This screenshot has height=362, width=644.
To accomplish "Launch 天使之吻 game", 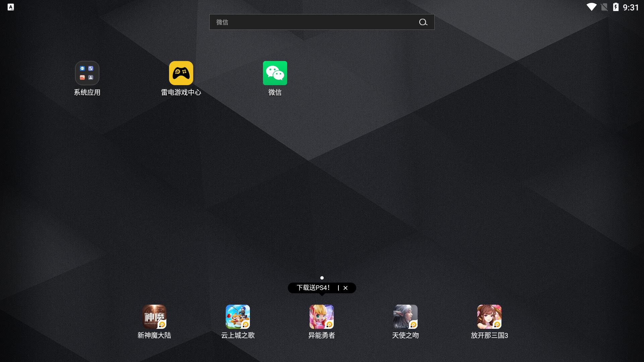I will click(406, 317).
